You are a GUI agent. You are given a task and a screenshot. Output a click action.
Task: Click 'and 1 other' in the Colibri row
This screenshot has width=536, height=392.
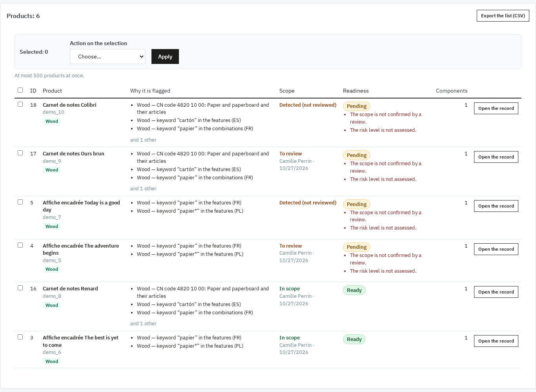(x=143, y=140)
